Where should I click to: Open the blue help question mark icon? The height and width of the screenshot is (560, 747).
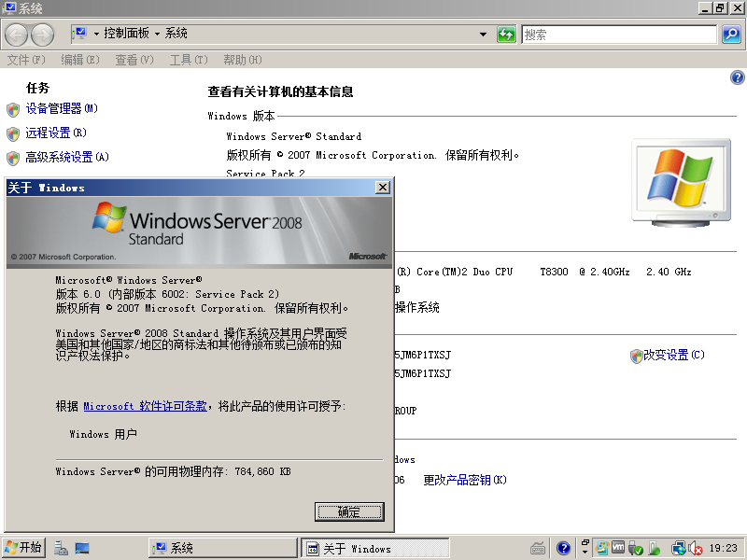[x=737, y=77]
